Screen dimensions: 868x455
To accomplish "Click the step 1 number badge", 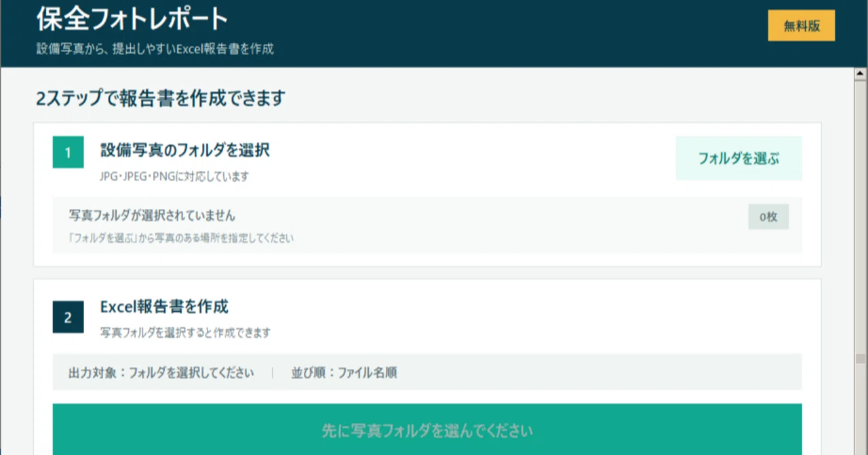I will (68, 153).
